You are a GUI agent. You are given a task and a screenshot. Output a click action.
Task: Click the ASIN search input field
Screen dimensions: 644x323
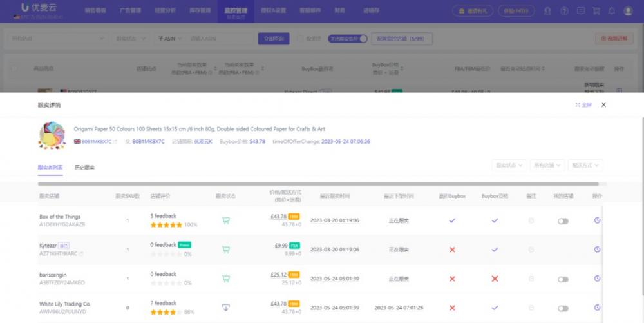click(x=222, y=39)
